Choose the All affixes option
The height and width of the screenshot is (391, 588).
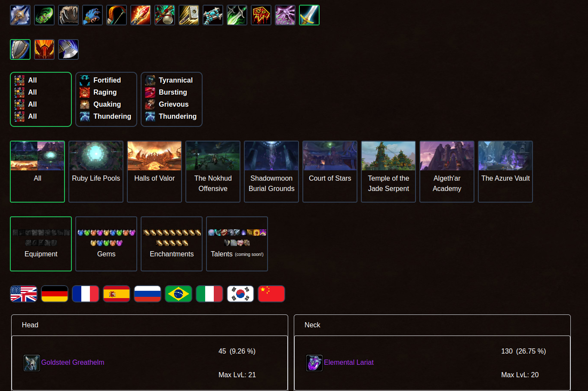pos(41,99)
